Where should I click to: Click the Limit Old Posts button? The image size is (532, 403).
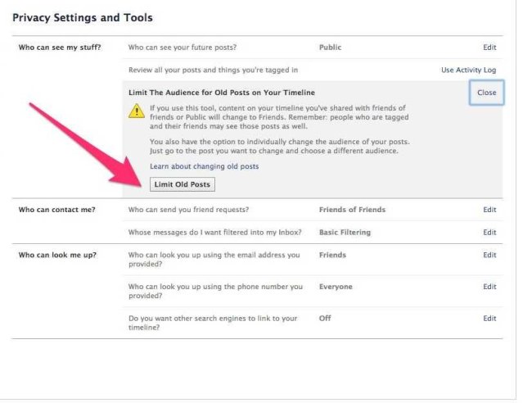[183, 184]
